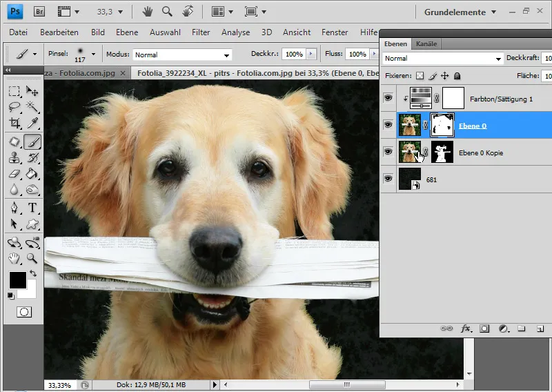This screenshot has height=392, width=552.
Task: Select the Crop tool
Action: tap(14, 123)
